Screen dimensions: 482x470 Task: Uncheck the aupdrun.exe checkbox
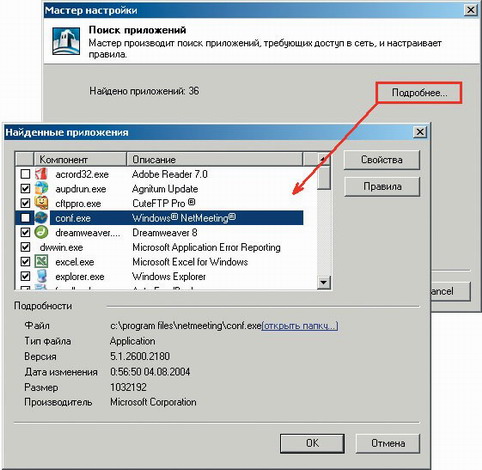pyautogui.click(x=25, y=189)
